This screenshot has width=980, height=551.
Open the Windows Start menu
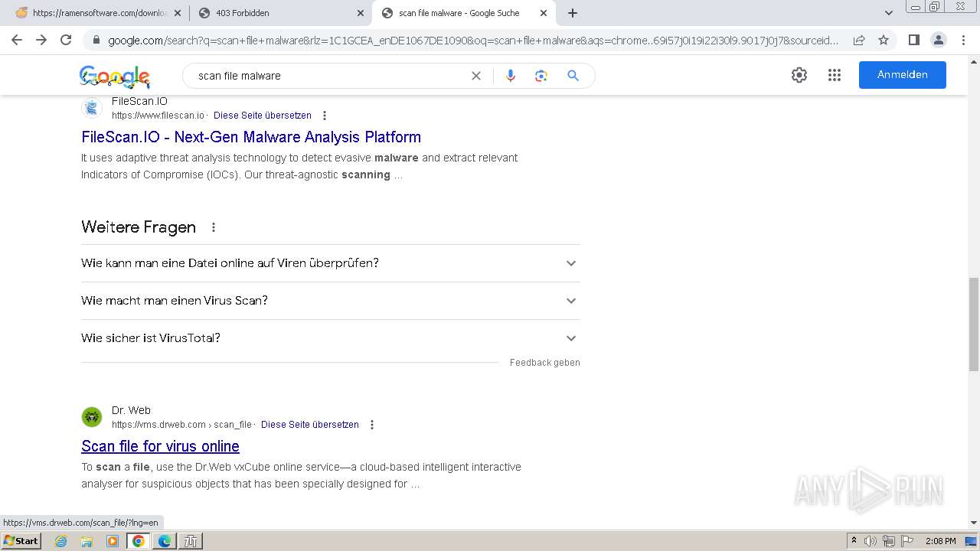tap(21, 540)
